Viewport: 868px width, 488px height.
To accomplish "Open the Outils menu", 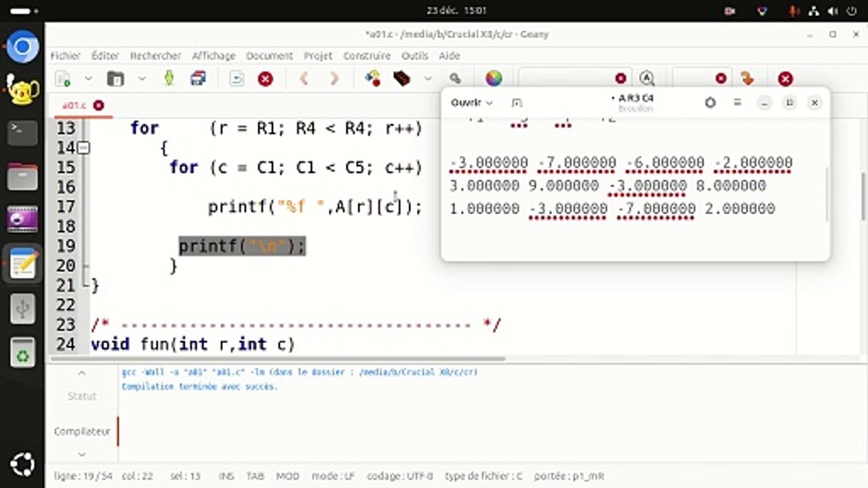I will click(x=415, y=56).
